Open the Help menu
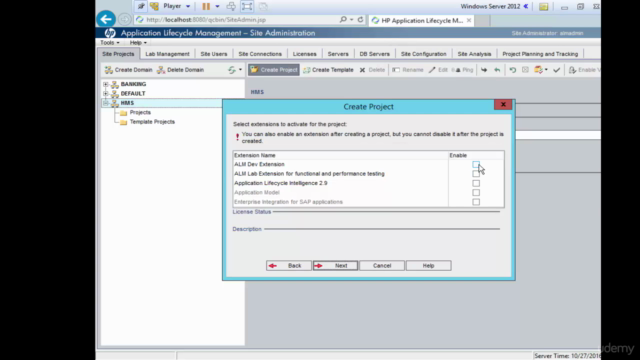Viewport: 640px width, 360px height. click(138, 42)
